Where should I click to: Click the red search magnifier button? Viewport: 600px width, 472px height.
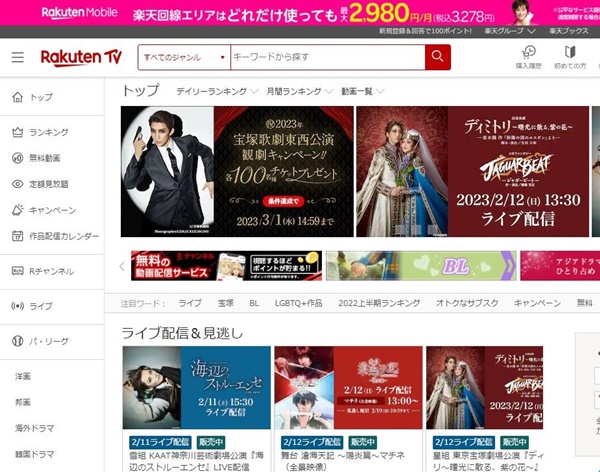point(437,58)
